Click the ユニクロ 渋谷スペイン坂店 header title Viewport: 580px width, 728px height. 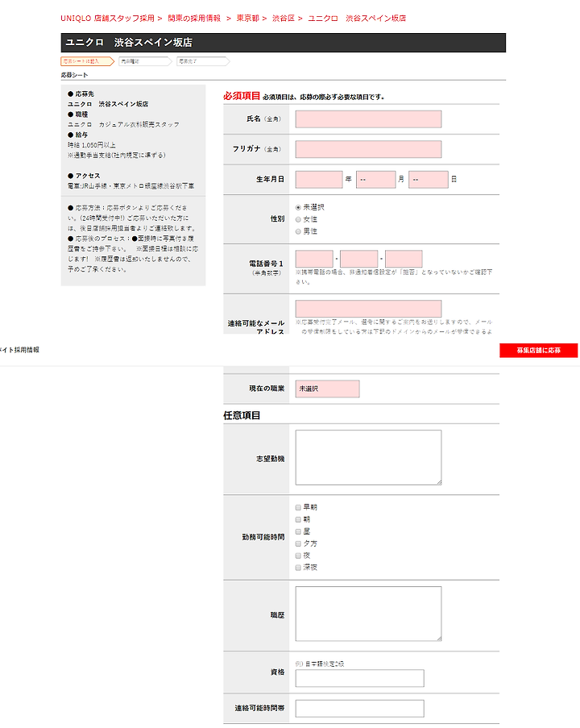pos(129,42)
